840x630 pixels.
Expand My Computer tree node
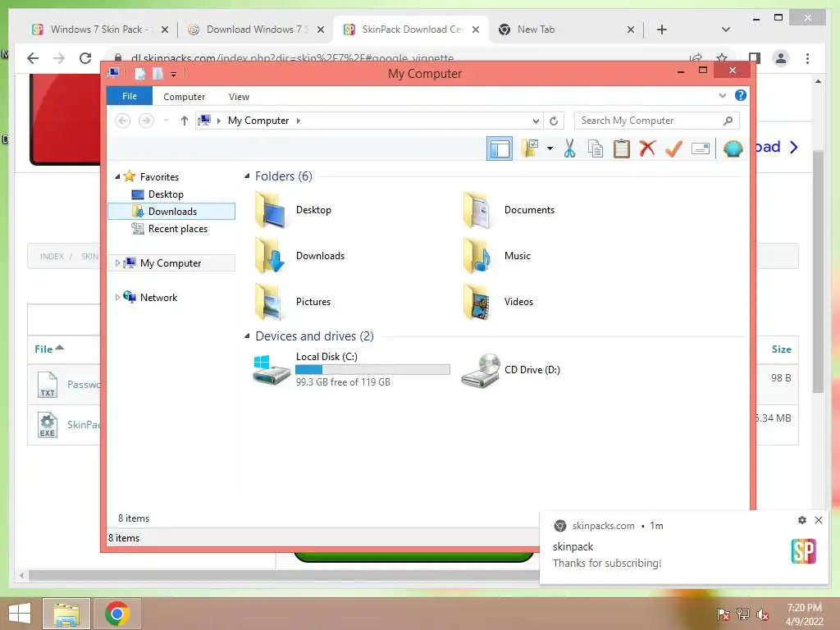(117, 263)
